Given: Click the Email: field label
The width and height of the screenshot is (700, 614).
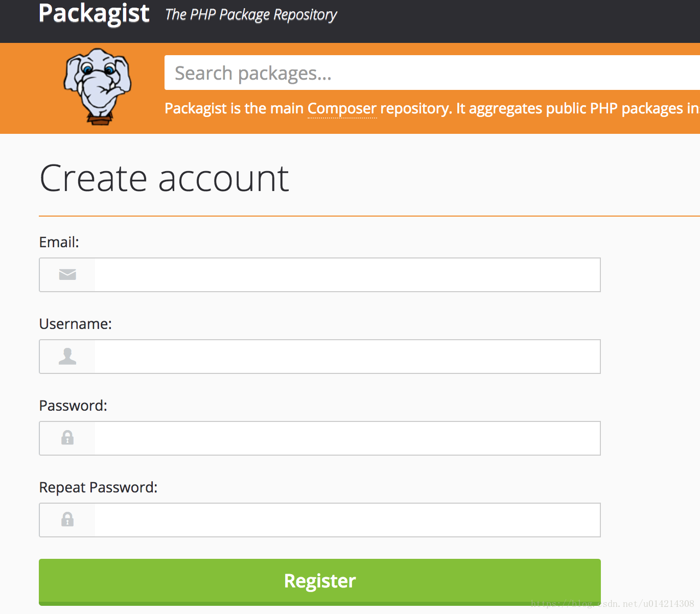Looking at the screenshot, I should (59, 242).
